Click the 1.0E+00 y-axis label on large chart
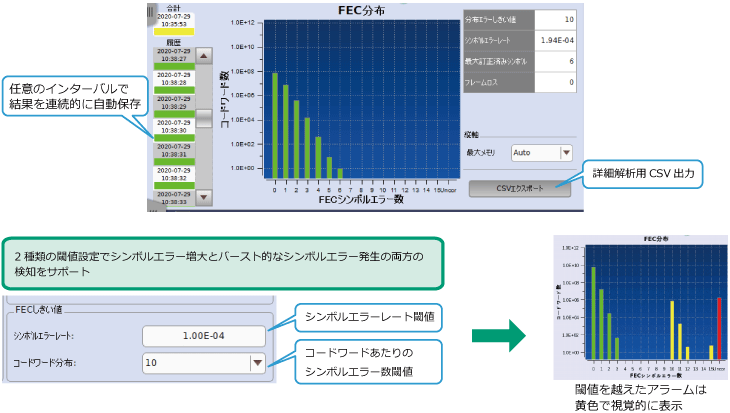 coord(243,168)
